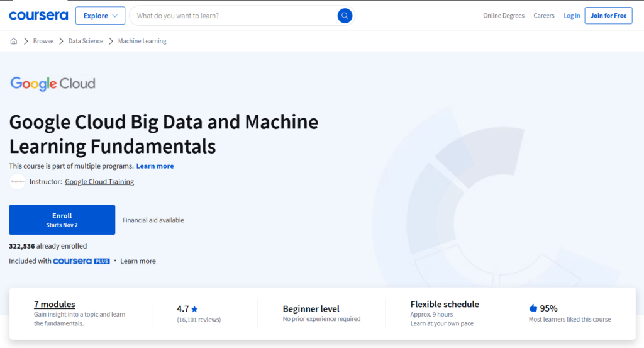Click Log In
The height and width of the screenshot is (348, 644).
[x=572, y=16]
